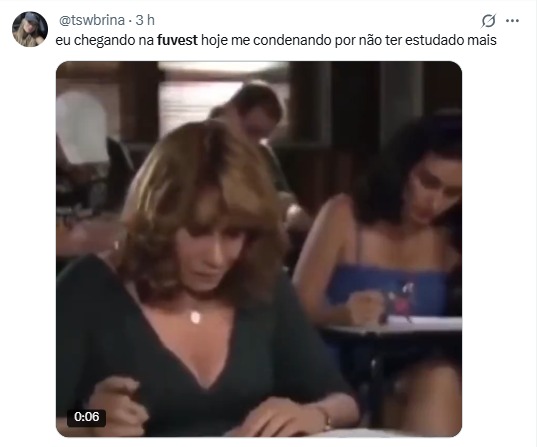Open the three-dot more options menu
Screen dimensions: 537x447
[512, 21]
